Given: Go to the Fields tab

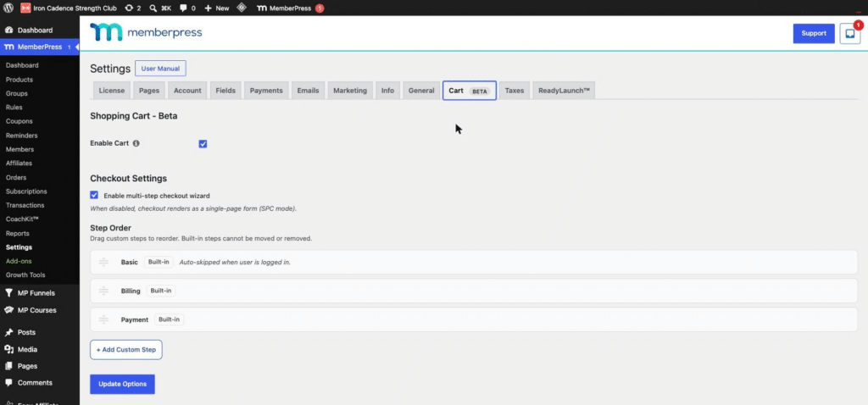Looking at the screenshot, I should [x=225, y=91].
